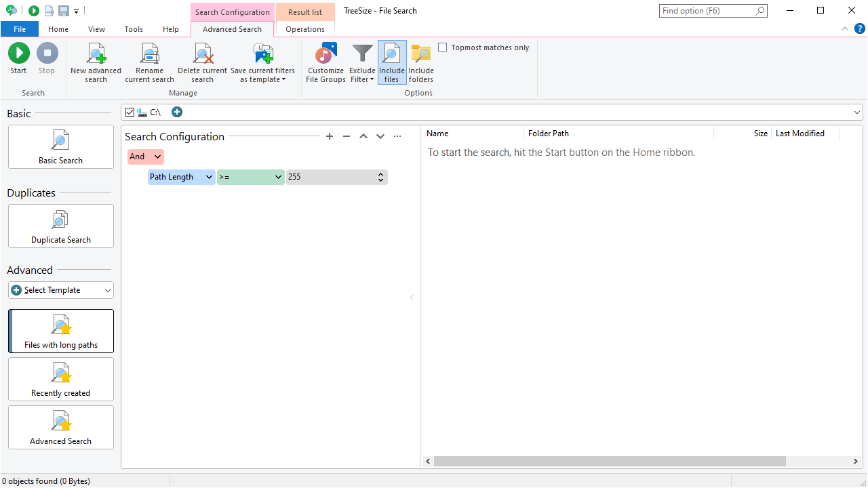
Task: Open the File menu
Action: tap(20, 29)
